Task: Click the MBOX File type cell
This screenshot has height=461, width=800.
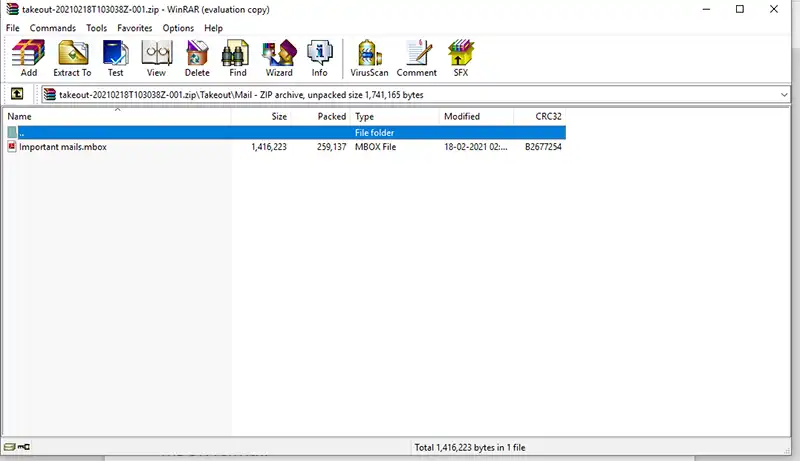Action: pos(376,147)
